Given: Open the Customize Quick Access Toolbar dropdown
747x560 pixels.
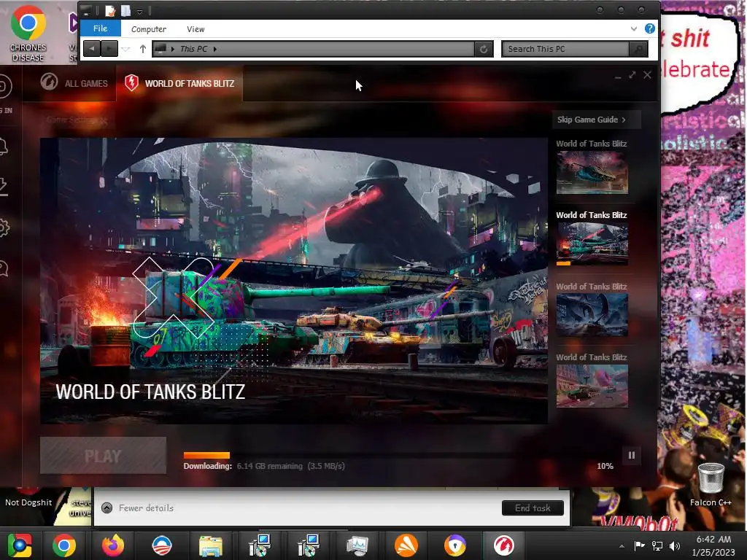Looking at the screenshot, I should point(139,11).
